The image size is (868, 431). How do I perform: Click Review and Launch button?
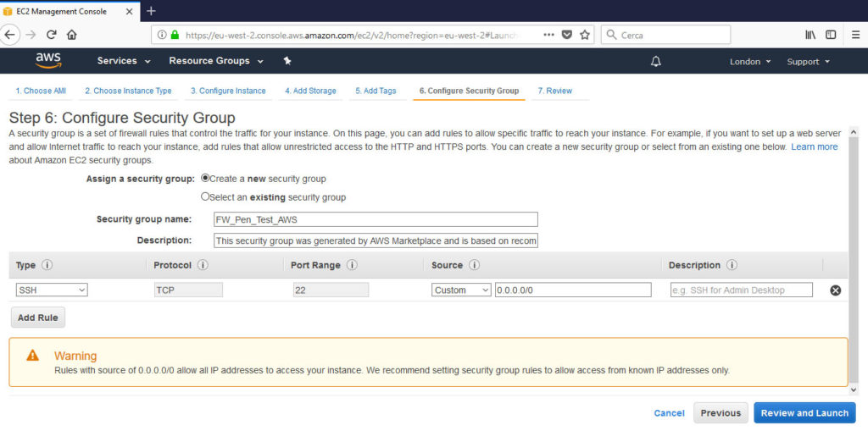[804, 412]
